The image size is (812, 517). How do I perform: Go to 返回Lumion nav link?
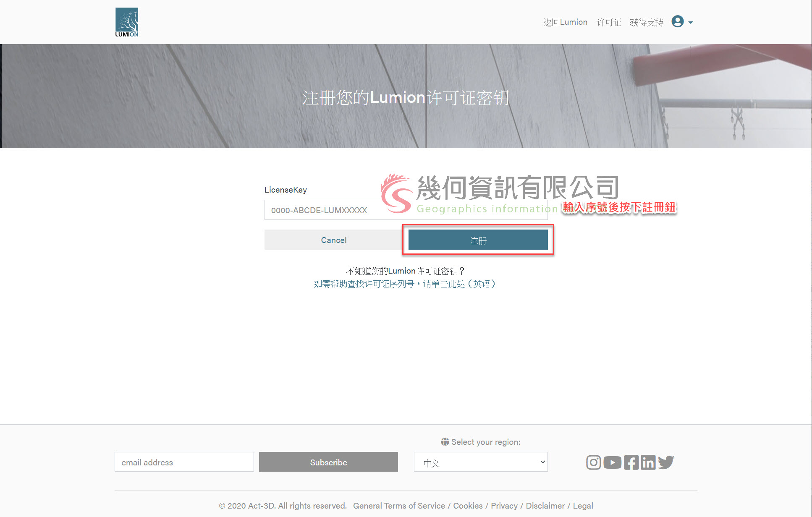click(x=565, y=22)
